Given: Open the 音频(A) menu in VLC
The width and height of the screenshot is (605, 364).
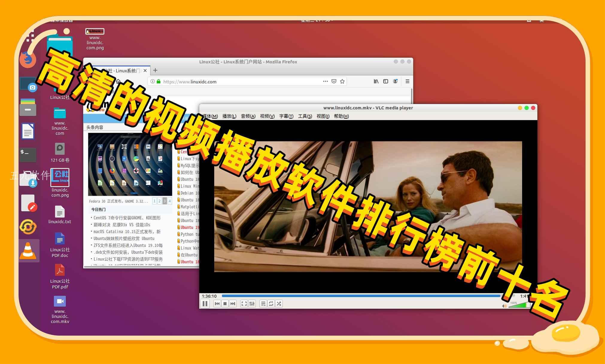Looking at the screenshot, I should (248, 116).
